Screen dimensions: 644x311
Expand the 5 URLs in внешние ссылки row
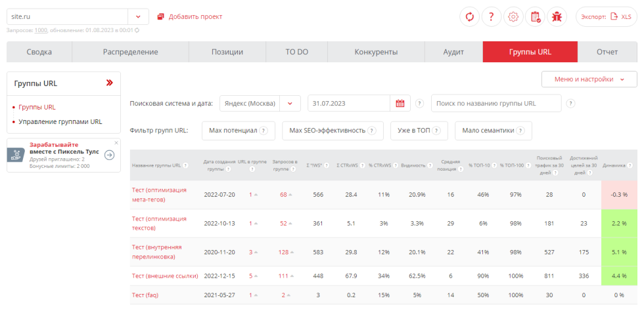point(253,276)
